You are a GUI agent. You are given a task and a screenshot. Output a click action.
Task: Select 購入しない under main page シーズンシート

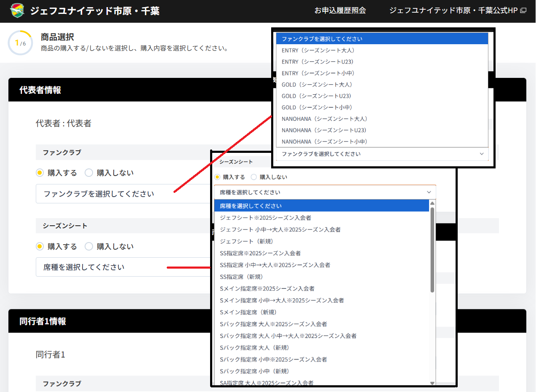[x=89, y=246]
